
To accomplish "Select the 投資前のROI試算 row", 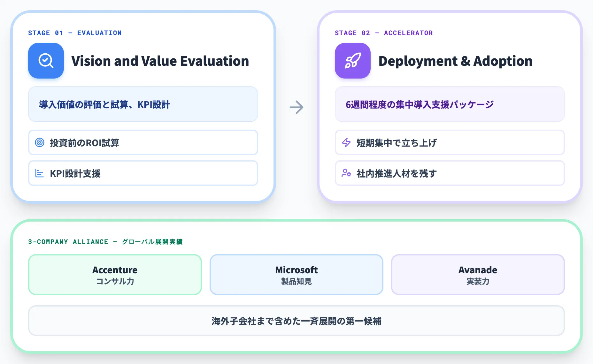I will (143, 142).
